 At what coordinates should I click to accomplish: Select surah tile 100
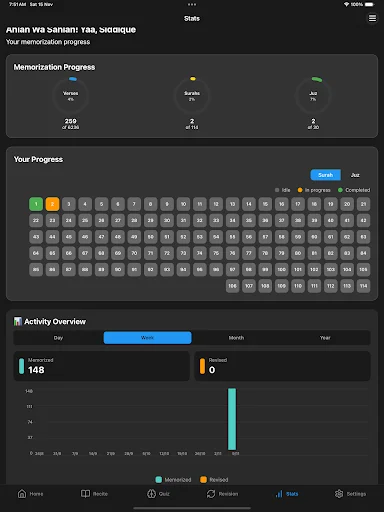tap(281, 269)
